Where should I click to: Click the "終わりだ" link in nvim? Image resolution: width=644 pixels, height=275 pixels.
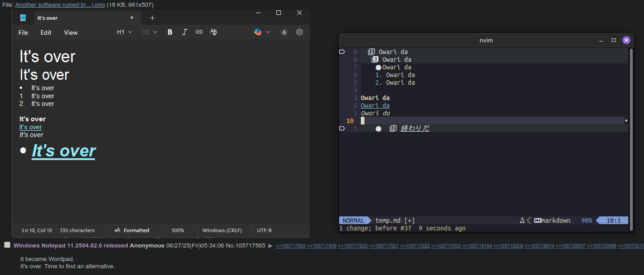pyautogui.click(x=415, y=128)
